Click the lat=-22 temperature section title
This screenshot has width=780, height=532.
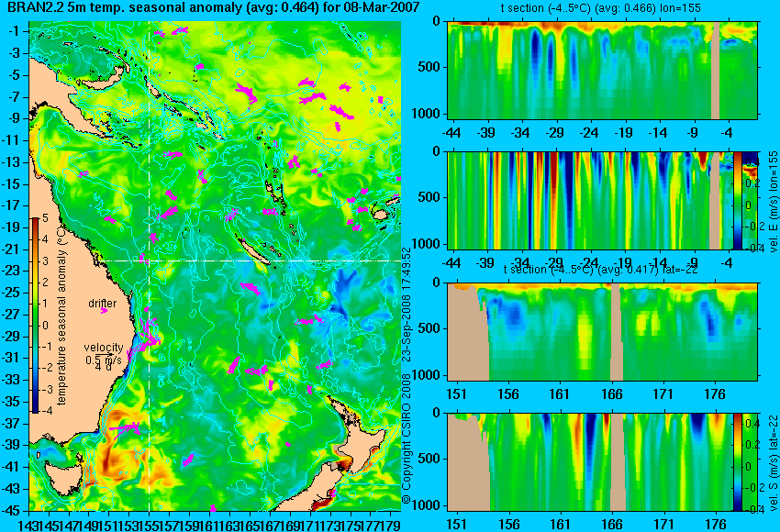tap(601, 270)
